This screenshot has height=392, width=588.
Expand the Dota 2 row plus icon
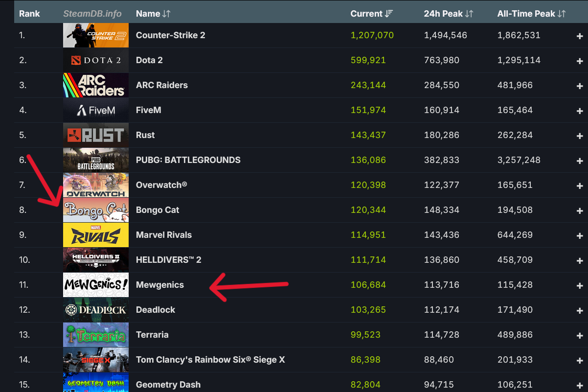coord(580,61)
